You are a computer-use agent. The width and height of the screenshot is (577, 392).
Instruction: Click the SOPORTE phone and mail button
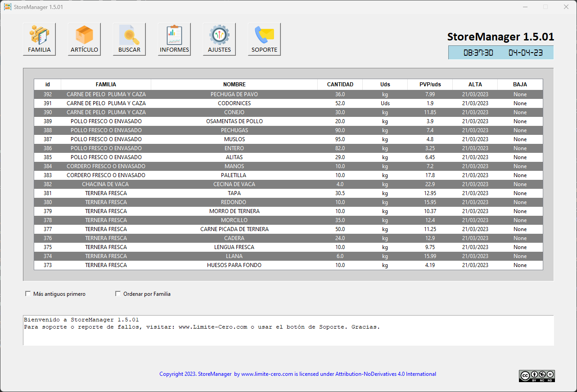coord(265,40)
